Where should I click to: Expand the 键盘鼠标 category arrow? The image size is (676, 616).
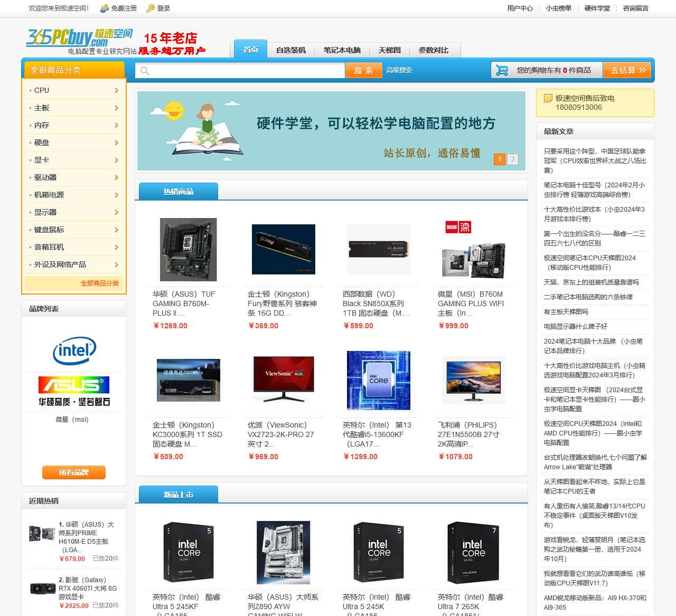116,230
